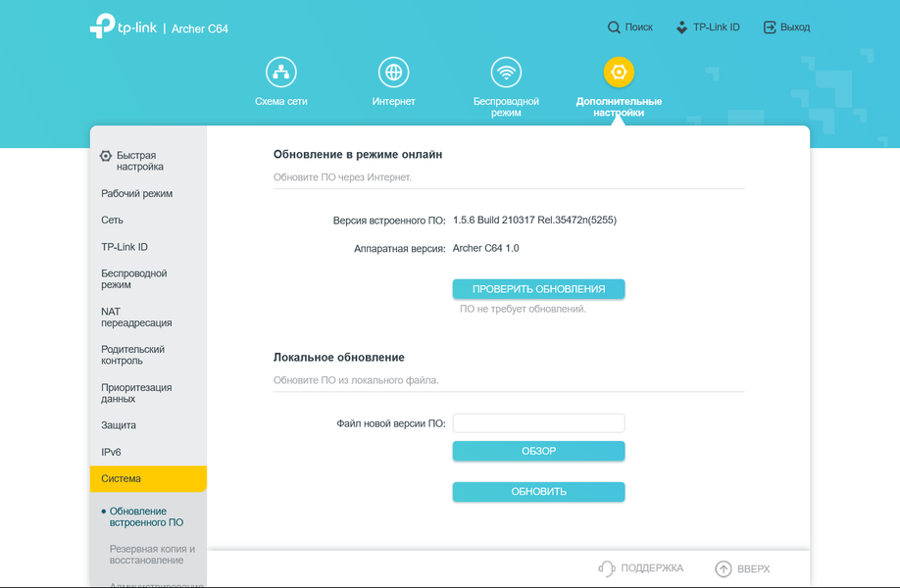Click Быстрая настройка label in sidebar
The image size is (900, 588).
[x=140, y=161]
